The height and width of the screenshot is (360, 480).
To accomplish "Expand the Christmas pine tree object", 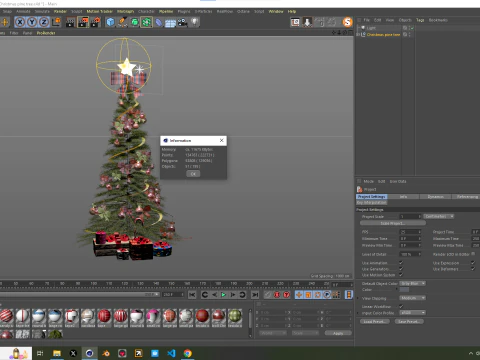I will pyautogui.click(x=358, y=35).
